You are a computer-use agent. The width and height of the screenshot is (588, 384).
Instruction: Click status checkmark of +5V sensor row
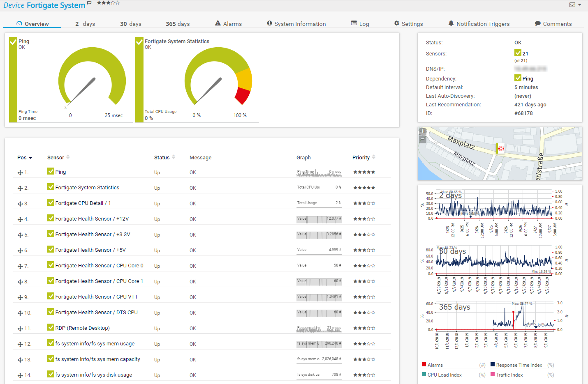pos(51,249)
